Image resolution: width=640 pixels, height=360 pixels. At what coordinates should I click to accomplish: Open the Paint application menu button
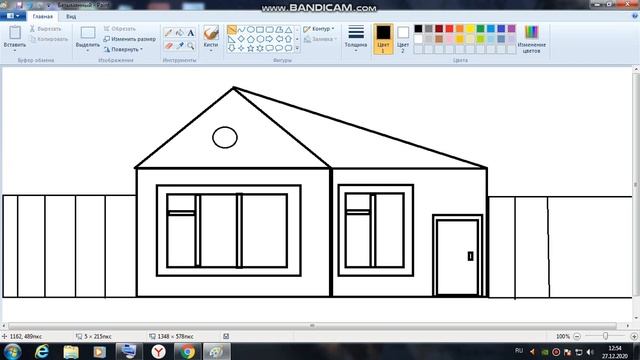tap(13, 16)
